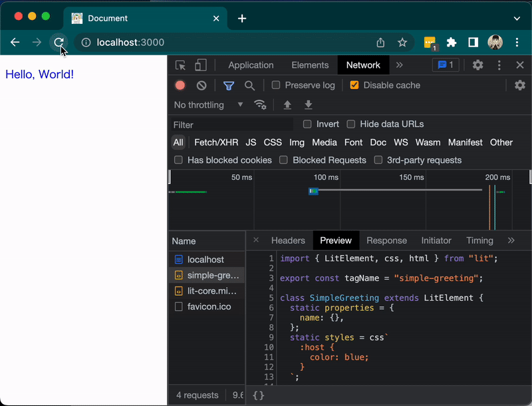Check the Hide data URLs option

[x=351, y=124]
